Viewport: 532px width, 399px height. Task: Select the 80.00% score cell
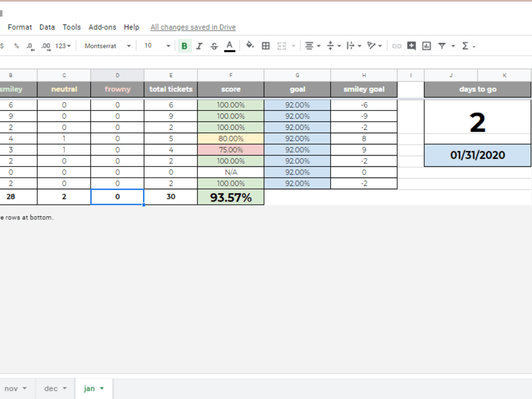tap(231, 138)
